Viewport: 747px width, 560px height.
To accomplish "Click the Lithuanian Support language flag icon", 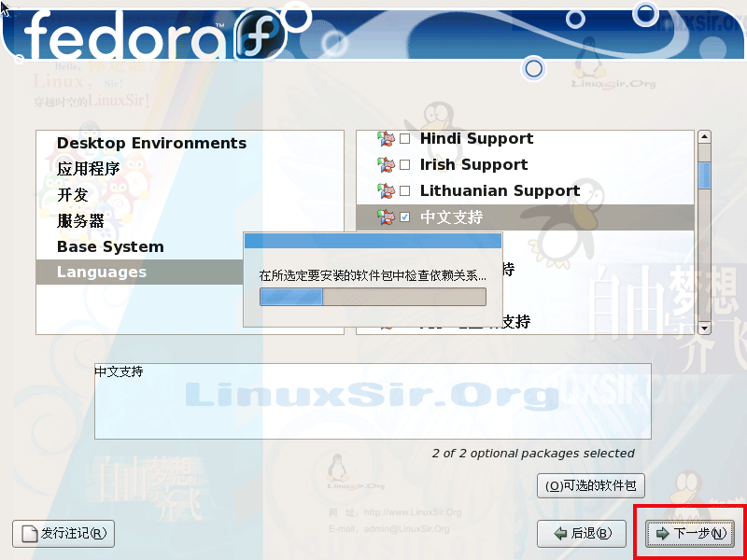I will click(x=387, y=191).
